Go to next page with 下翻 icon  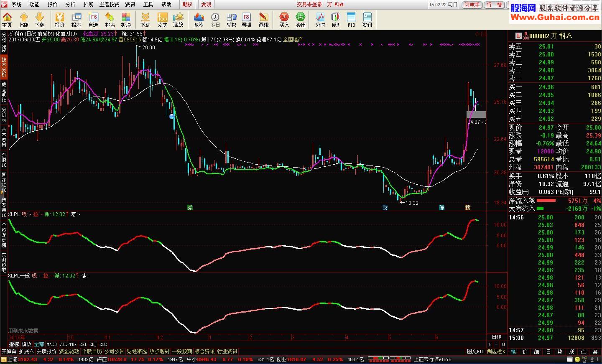[x=39, y=20]
